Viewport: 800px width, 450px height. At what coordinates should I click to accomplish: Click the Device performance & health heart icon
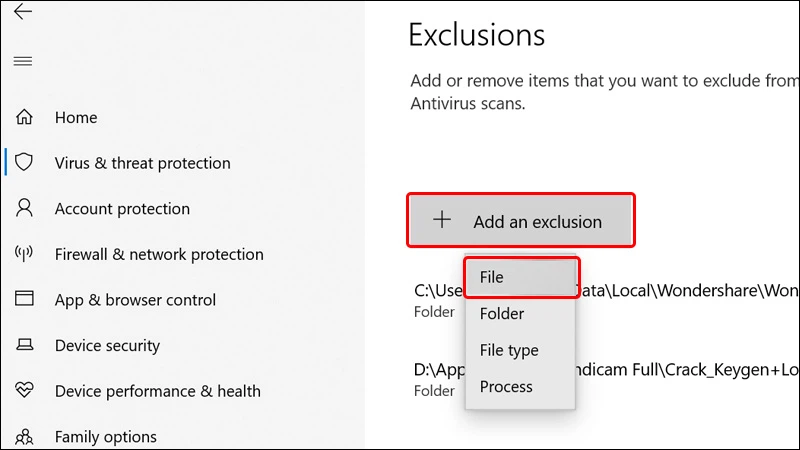click(24, 391)
